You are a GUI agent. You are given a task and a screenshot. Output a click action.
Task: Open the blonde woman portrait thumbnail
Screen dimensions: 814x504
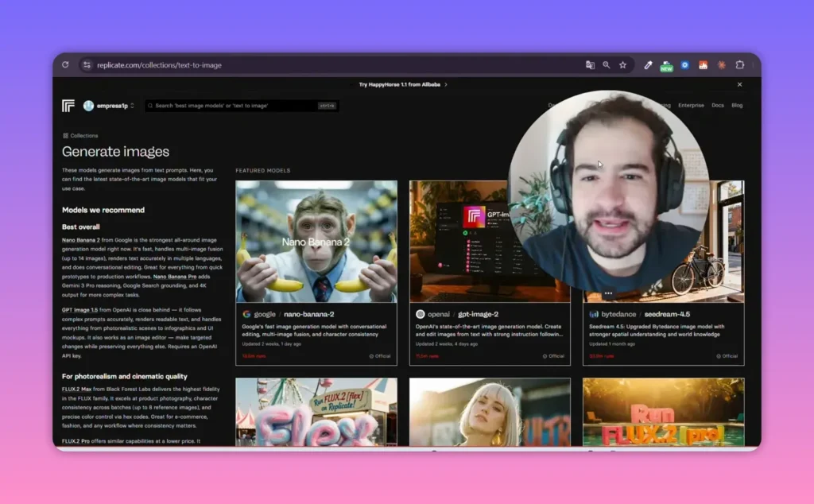(490, 412)
